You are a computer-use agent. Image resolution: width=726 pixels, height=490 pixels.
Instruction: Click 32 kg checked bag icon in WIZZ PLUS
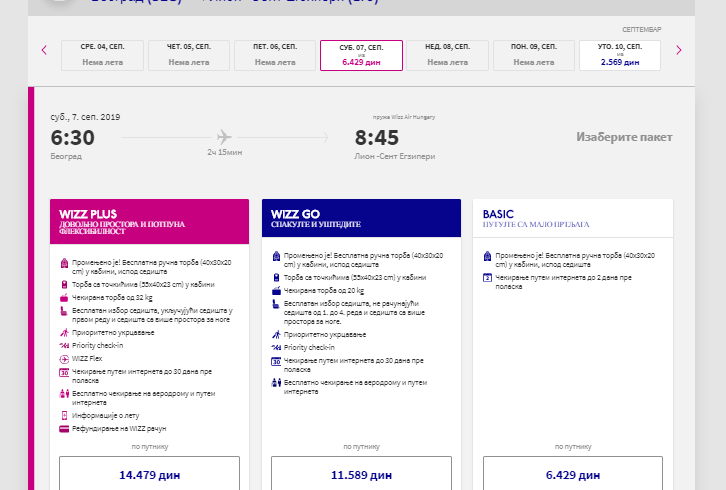[64, 297]
